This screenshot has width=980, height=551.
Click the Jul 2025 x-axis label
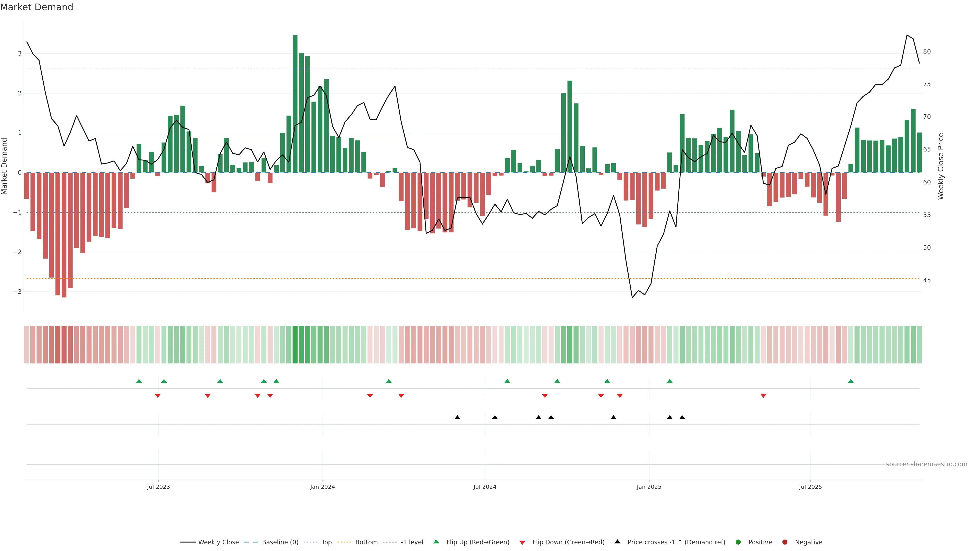pos(810,487)
